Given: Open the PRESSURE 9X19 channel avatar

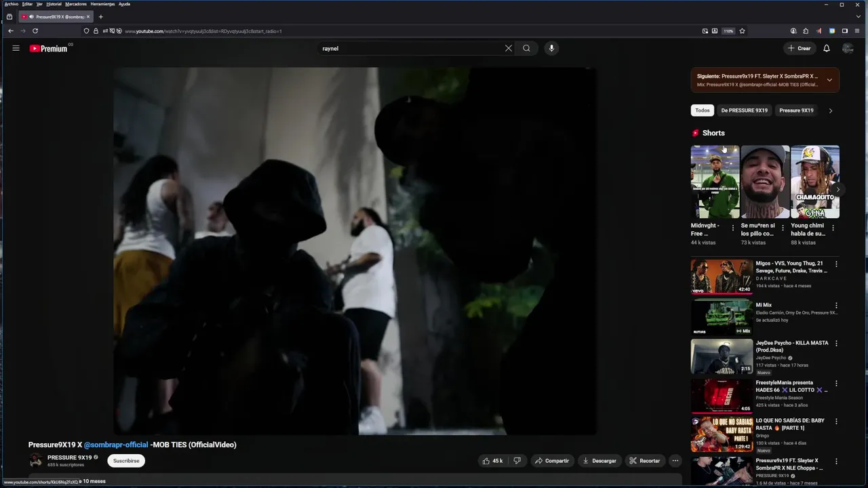Looking at the screenshot, I should 35,461.
